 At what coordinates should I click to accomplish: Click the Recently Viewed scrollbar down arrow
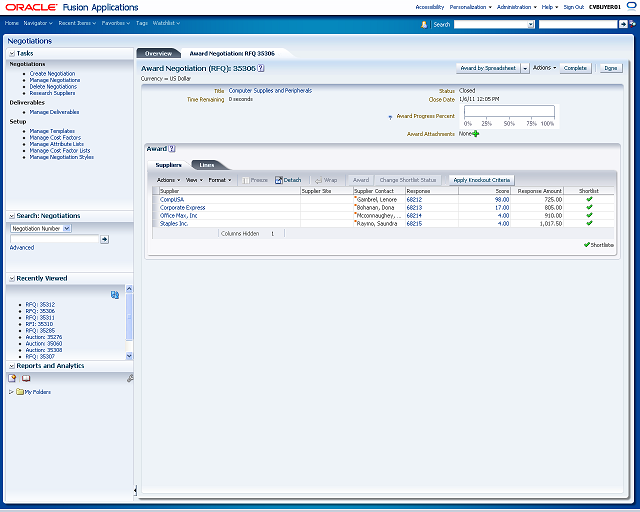tap(129, 356)
